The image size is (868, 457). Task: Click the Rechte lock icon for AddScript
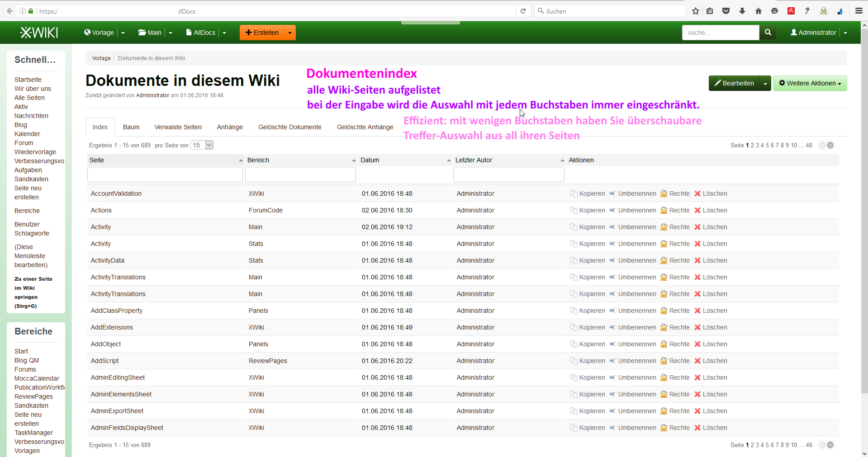tap(664, 361)
